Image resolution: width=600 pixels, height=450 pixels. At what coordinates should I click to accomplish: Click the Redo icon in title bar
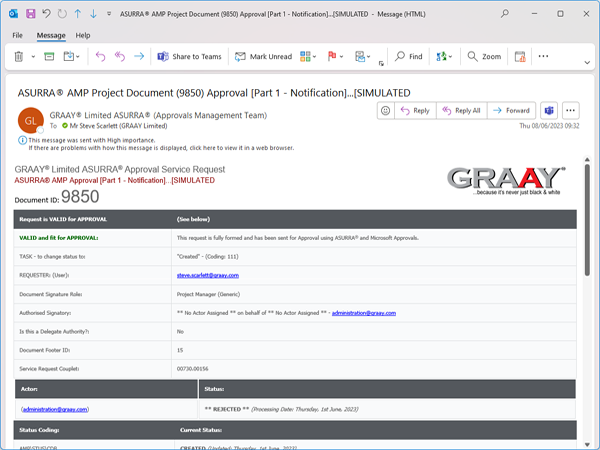click(62, 14)
